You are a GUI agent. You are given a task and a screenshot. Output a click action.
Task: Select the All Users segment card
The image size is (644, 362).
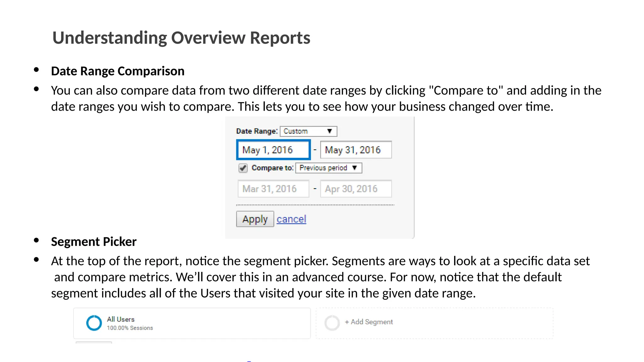(192, 323)
